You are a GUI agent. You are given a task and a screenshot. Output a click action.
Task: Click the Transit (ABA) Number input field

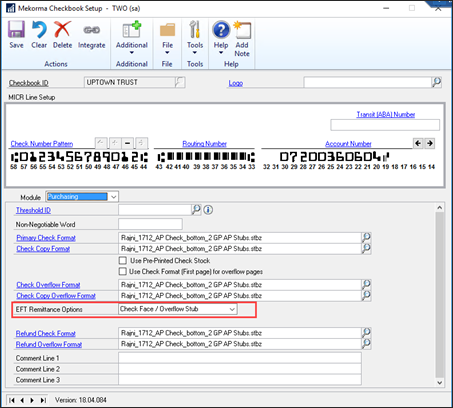tap(385, 125)
